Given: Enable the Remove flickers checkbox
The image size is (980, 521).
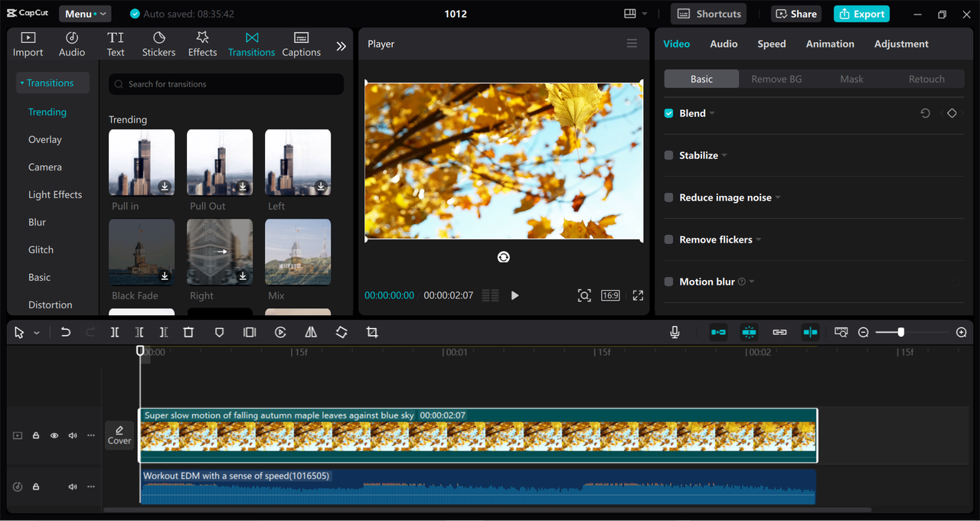Looking at the screenshot, I should pos(668,239).
